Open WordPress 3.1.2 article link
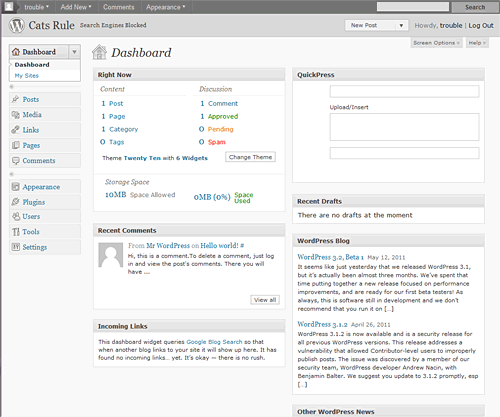The width and height of the screenshot is (500, 417). click(x=322, y=324)
